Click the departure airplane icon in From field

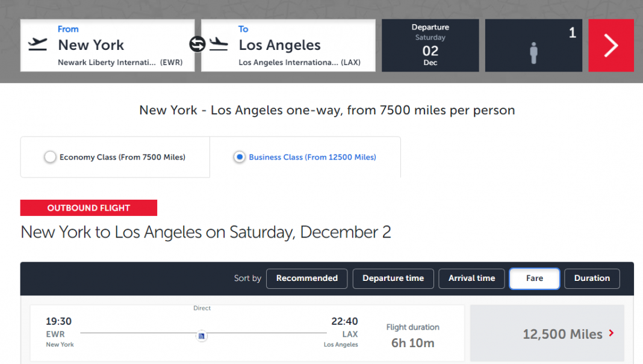tap(38, 45)
